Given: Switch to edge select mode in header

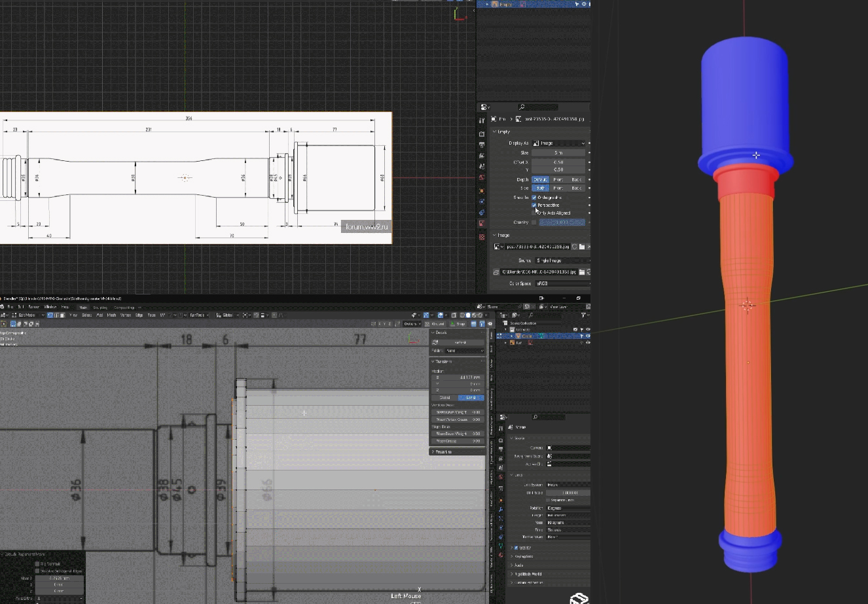Looking at the screenshot, I should click(56, 315).
